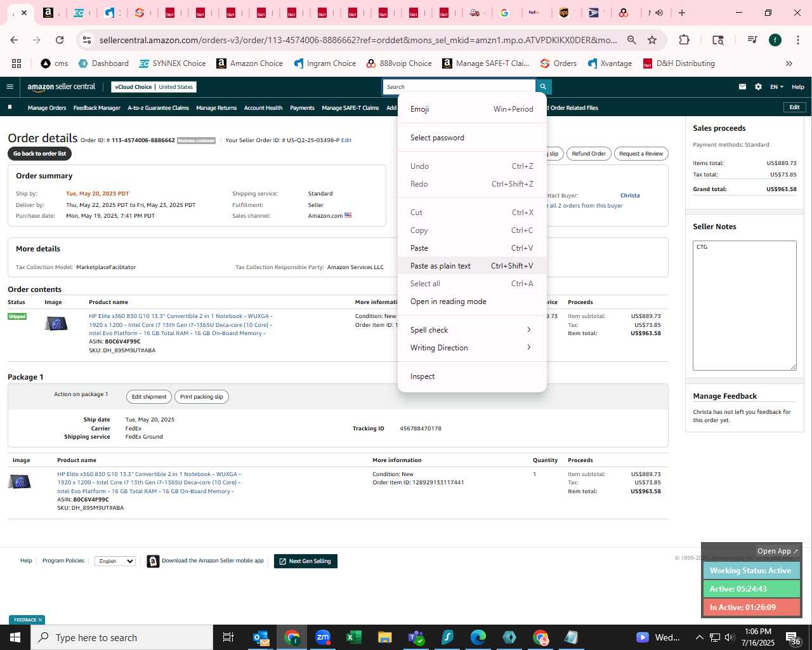Click the browser back arrow
This screenshot has width=812, height=650.
coord(14,40)
